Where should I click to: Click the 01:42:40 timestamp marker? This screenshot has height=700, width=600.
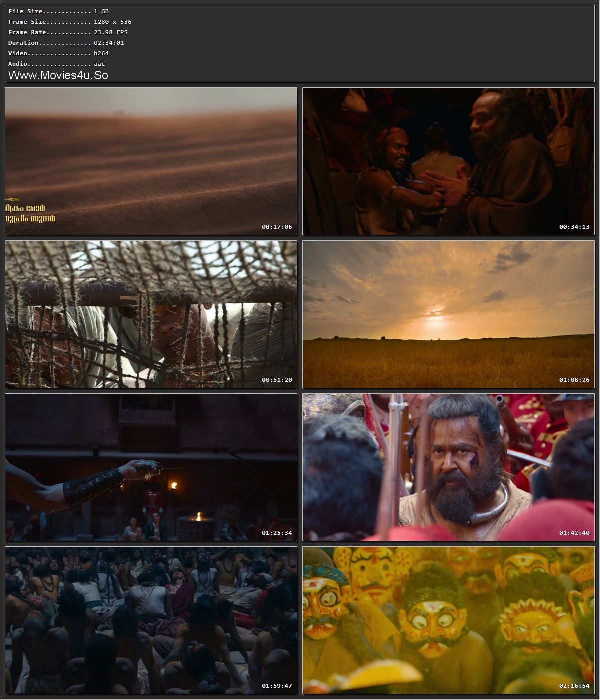(x=575, y=532)
